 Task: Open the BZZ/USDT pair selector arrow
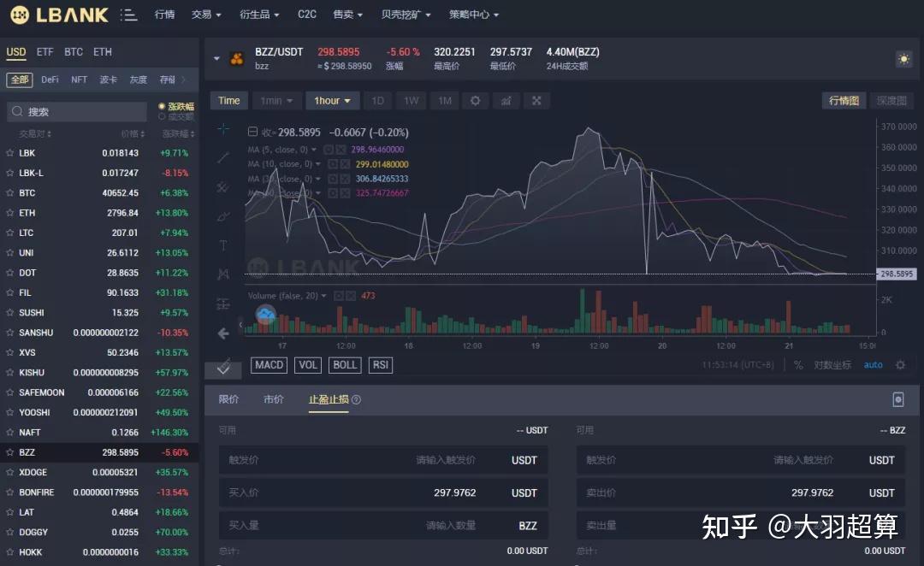coord(216,58)
